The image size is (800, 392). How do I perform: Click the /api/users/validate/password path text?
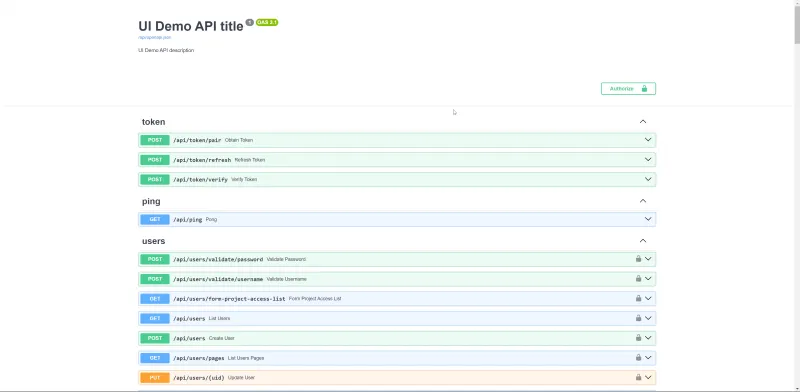[218, 259]
